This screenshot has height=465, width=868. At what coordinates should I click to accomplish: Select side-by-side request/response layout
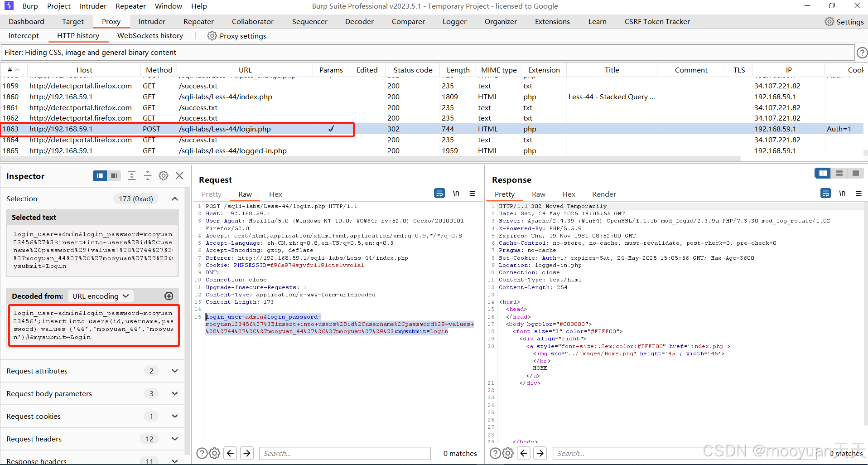click(823, 173)
